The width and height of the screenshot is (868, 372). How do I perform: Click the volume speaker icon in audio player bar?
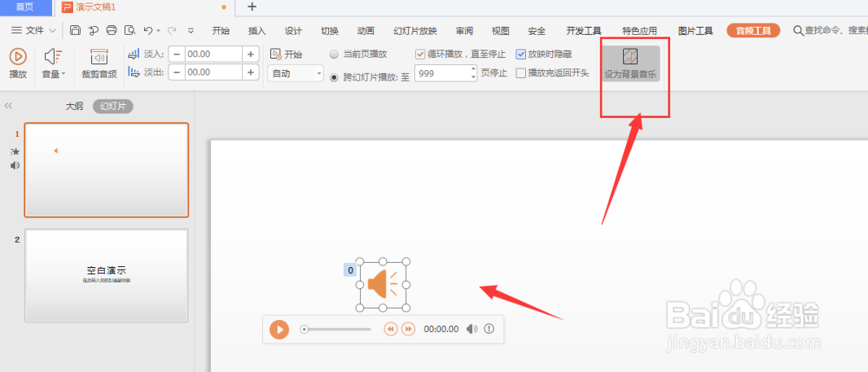(471, 330)
